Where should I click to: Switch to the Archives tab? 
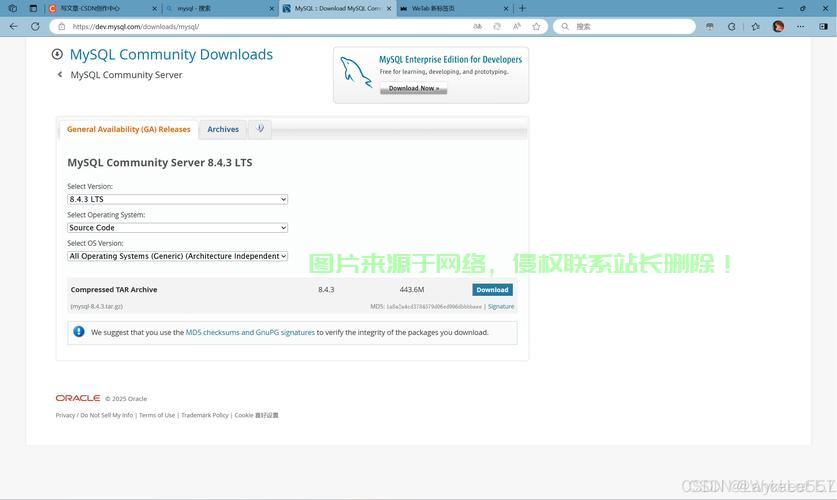[x=223, y=129]
